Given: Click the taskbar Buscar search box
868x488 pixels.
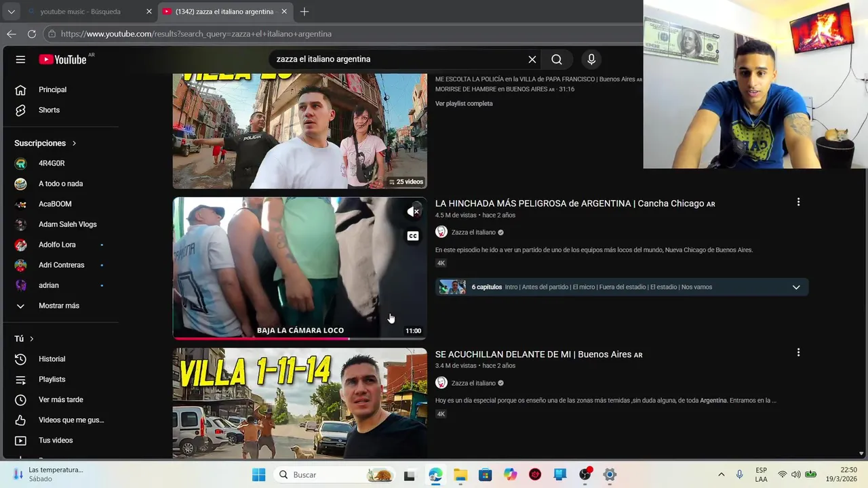Looking at the screenshot, I should 336,474.
